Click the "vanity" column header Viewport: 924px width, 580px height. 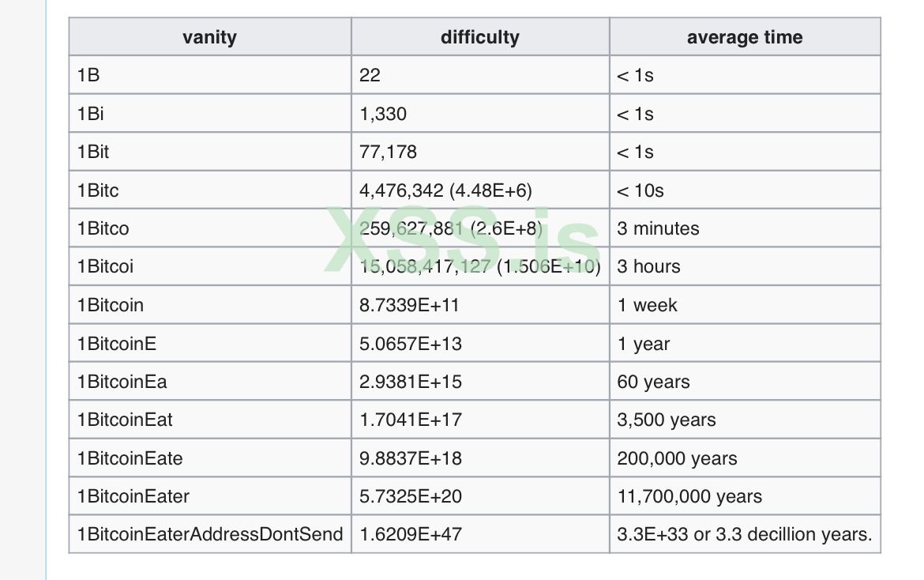(x=209, y=37)
